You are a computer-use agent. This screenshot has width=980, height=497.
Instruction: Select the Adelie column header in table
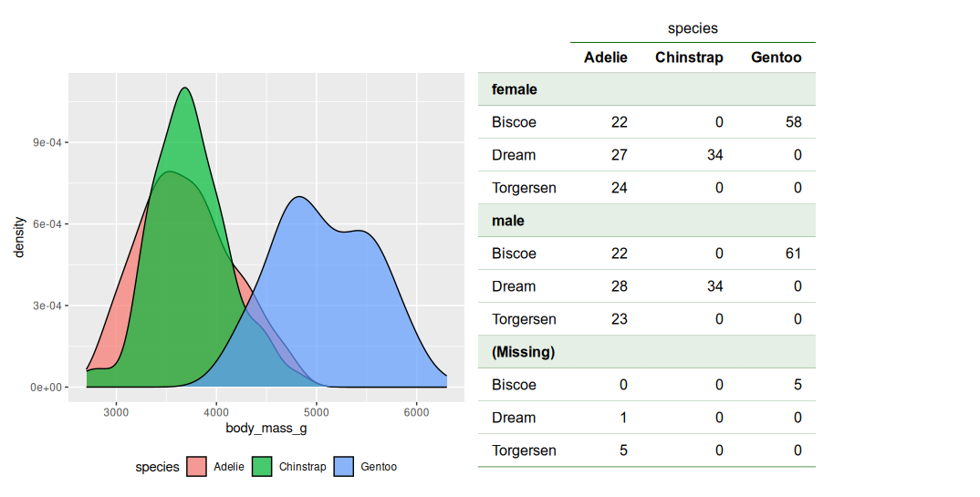(x=606, y=57)
